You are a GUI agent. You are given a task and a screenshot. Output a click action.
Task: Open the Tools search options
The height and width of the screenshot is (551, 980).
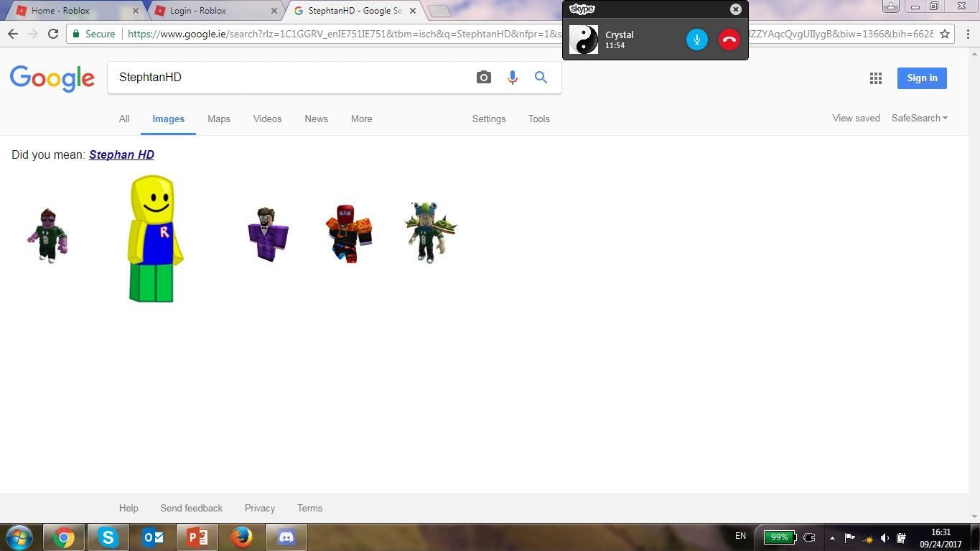[x=538, y=119]
